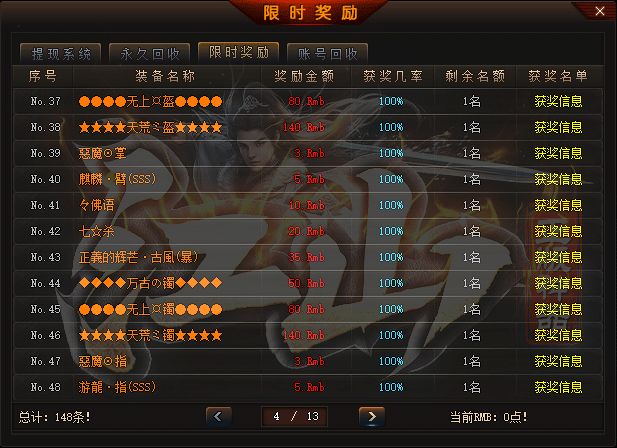Viewport: 617px width, 448px height.
Task: Go to the previous page arrow
Action: tap(218, 417)
